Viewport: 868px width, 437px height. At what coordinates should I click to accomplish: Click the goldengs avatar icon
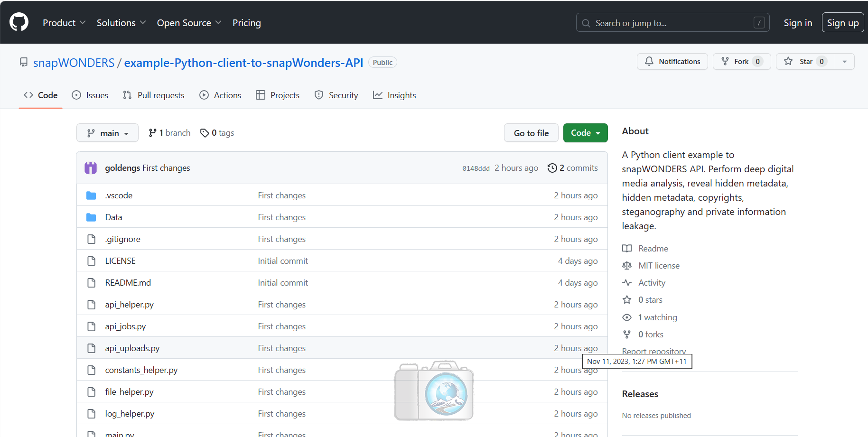coord(91,168)
